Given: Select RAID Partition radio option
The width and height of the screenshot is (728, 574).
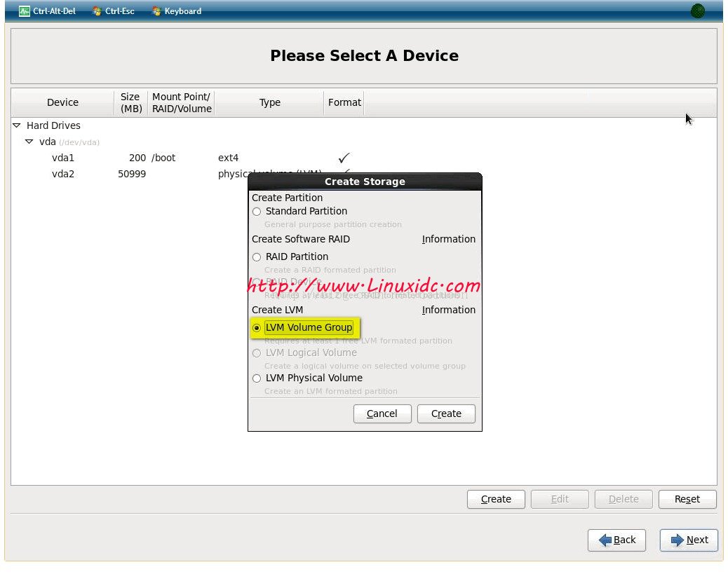Looking at the screenshot, I should [257, 257].
